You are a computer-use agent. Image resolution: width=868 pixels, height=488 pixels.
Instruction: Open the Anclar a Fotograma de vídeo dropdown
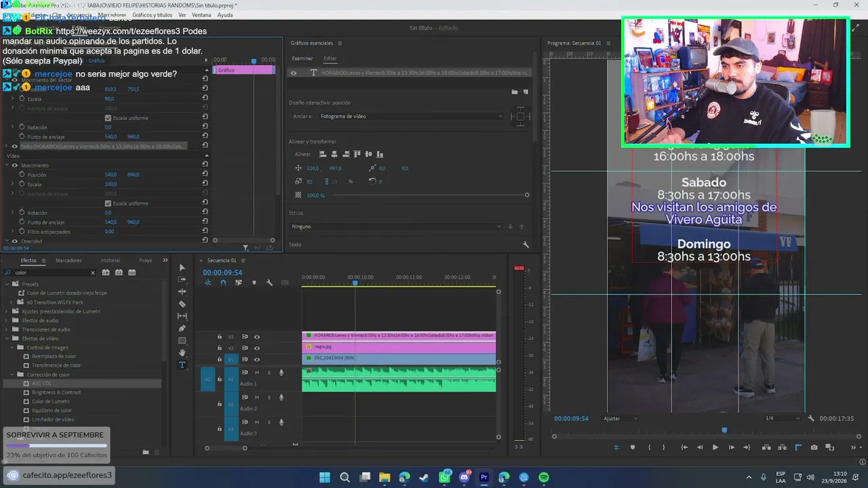[x=411, y=116]
